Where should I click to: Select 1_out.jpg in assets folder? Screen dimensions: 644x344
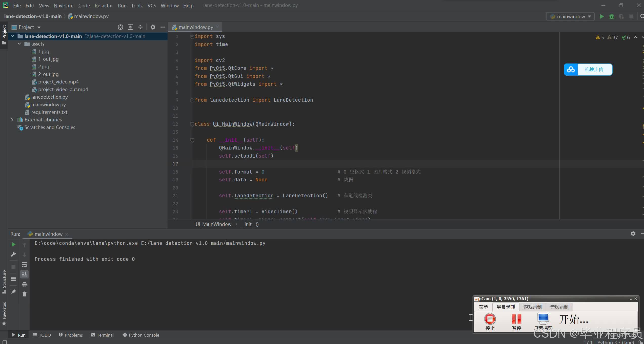click(x=48, y=59)
